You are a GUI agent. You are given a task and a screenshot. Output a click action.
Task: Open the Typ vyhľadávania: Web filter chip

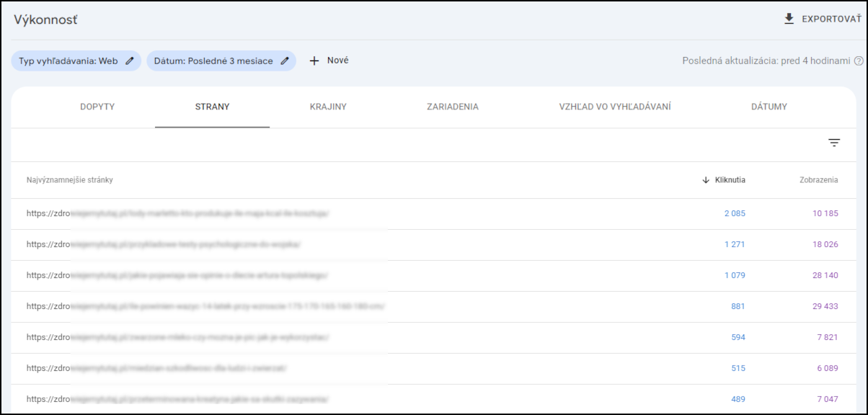[x=68, y=61]
